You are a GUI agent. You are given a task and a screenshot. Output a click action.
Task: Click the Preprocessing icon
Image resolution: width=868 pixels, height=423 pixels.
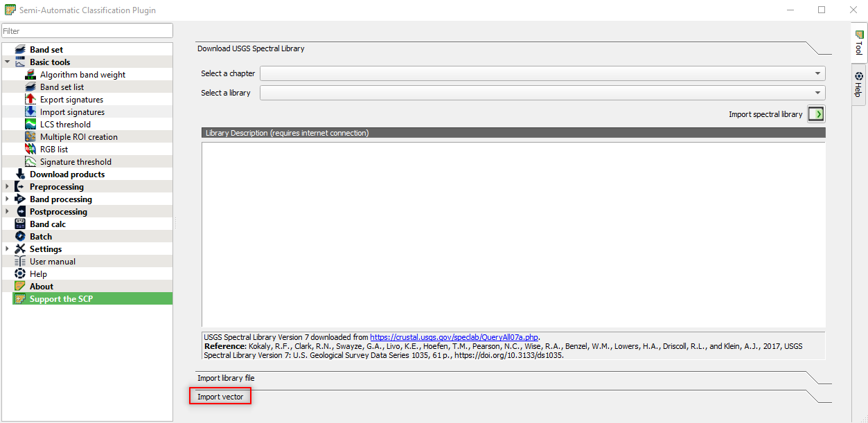[x=20, y=187]
